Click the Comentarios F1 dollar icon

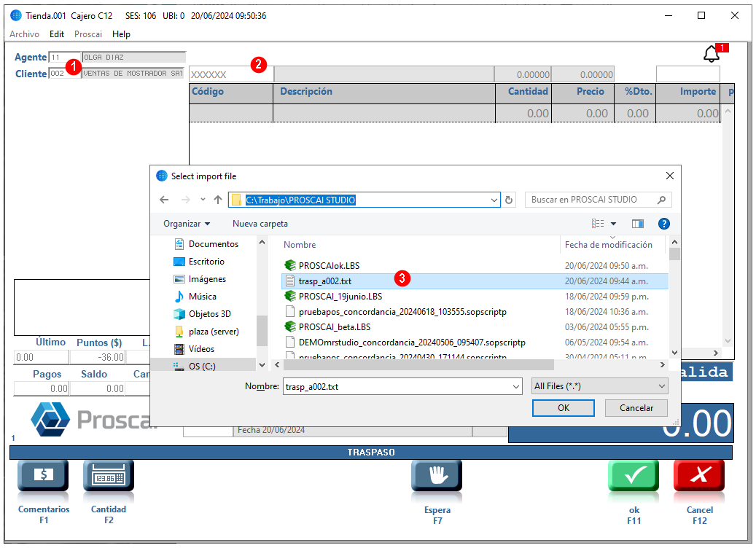(44, 476)
